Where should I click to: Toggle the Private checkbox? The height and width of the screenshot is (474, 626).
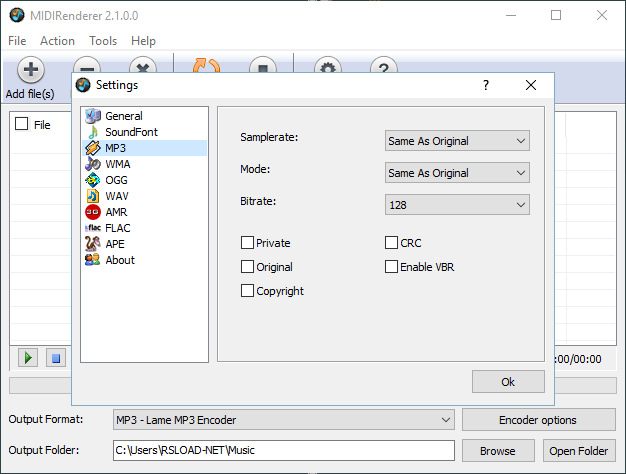click(247, 242)
